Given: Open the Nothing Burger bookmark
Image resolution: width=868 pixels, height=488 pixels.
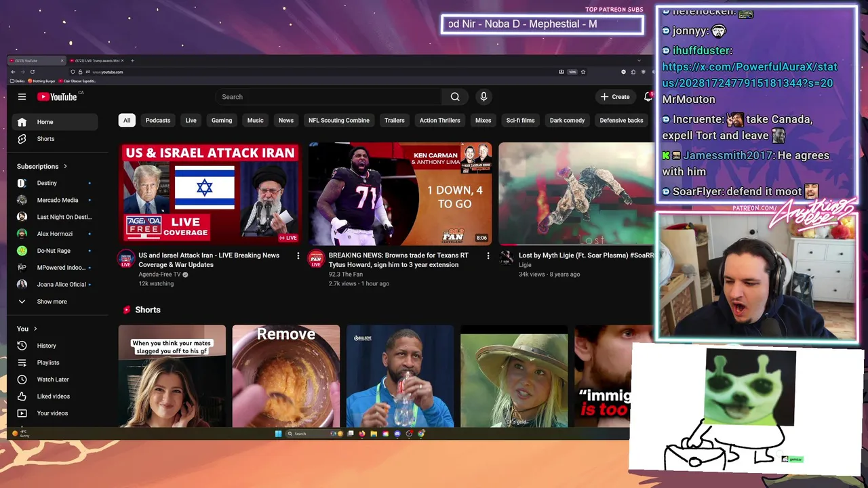Looking at the screenshot, I should pyautogui.click(x=41, y=81).
